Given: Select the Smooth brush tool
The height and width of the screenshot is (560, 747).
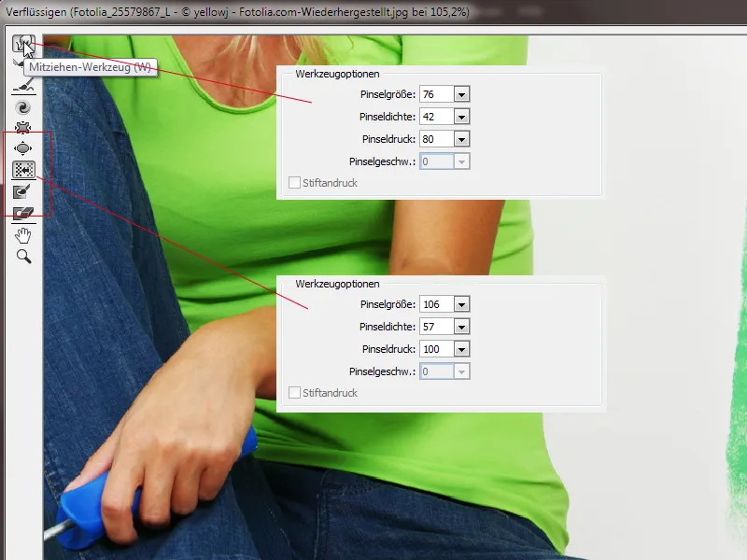Looking at the screenshot, I should [23, 86].
